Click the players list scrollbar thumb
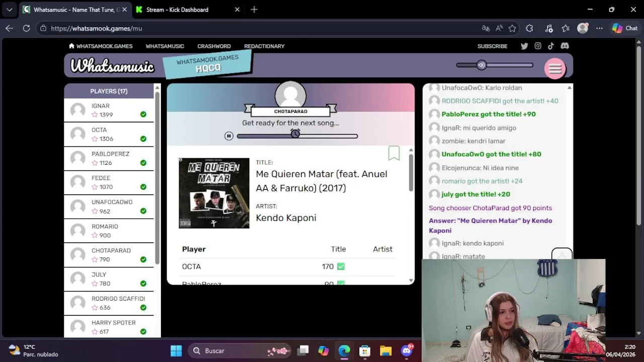 [x=157, y=177]
